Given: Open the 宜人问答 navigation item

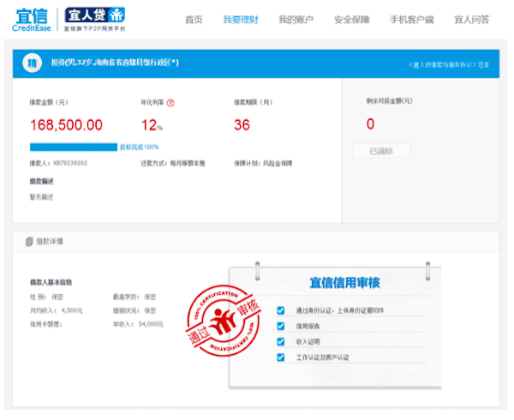Looking at the screenshot, I should [x=472, y=19].
